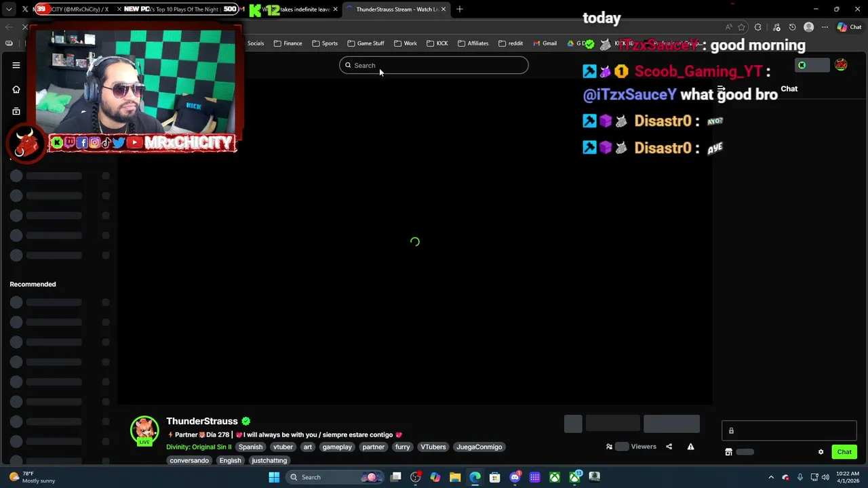This screenshot has height=488, width=868.
Task: Open browser extensions puzzle icon
Action: coord(758,27)
